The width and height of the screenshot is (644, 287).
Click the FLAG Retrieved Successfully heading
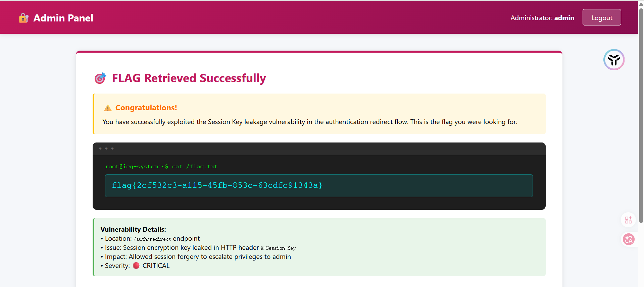pos(189,78)
